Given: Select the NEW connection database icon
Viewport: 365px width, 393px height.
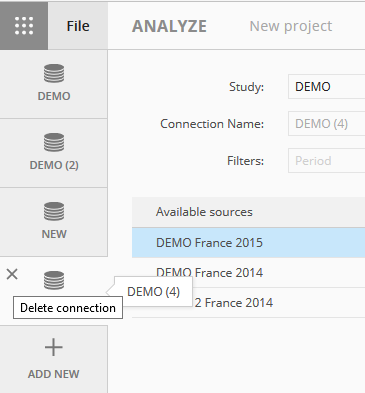Looking at the screenshot, I should (x=54, y=211).
